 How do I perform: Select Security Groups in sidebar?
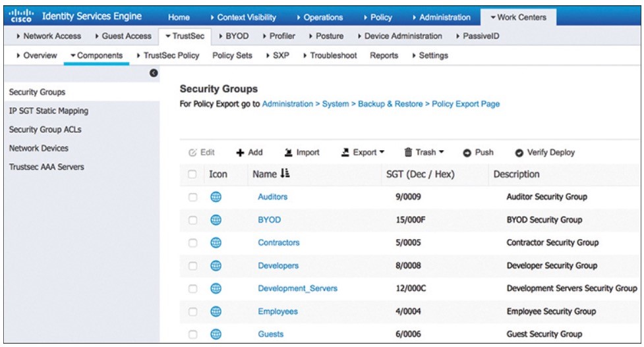tap(81, 92)
